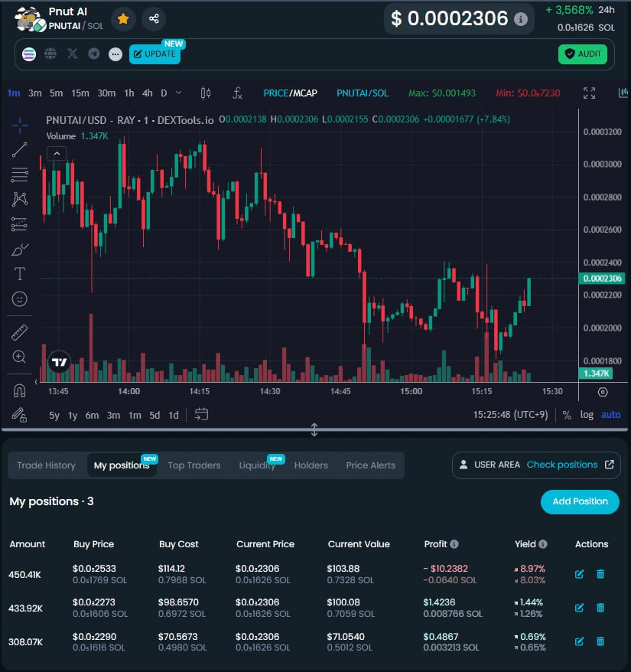Select the crosshair cursor tool
The image size is (631, 672).
20,126
